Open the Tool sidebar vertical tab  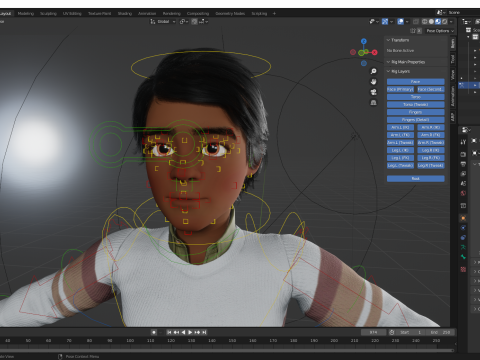[453, 59]
